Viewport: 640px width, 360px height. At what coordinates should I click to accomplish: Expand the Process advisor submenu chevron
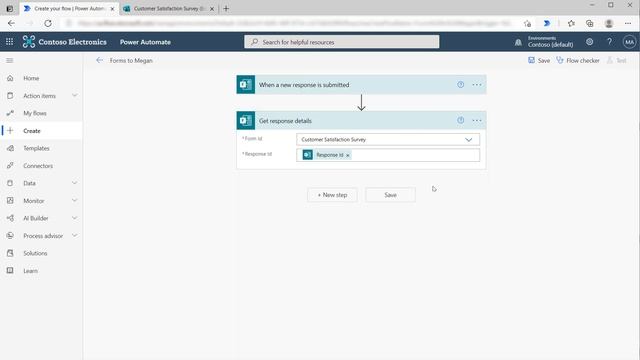coord(74,236)
